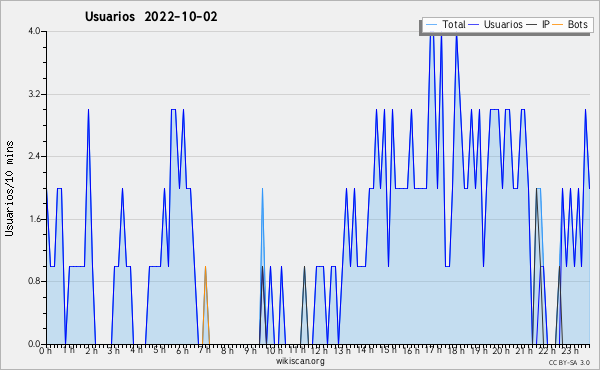This screenshot has height=370, width=600.
Task: Click the orange Bots spike near 7 h
Action: [205, 305]
